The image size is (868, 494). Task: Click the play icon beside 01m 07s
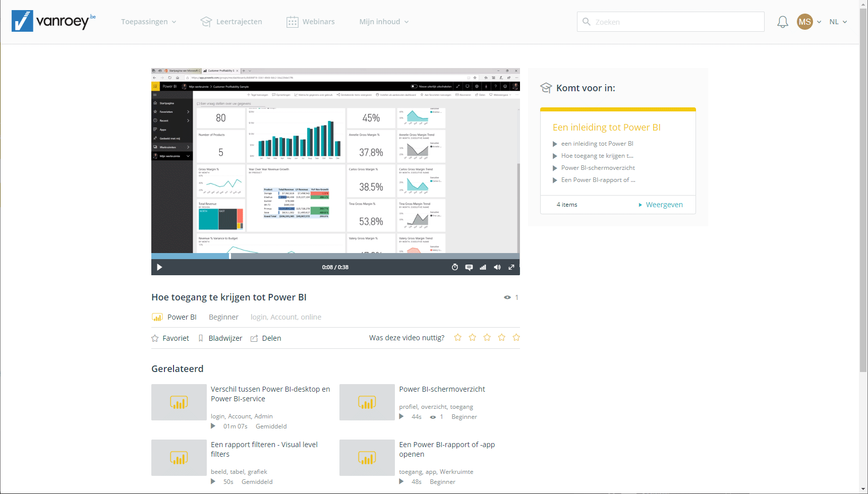213,426
